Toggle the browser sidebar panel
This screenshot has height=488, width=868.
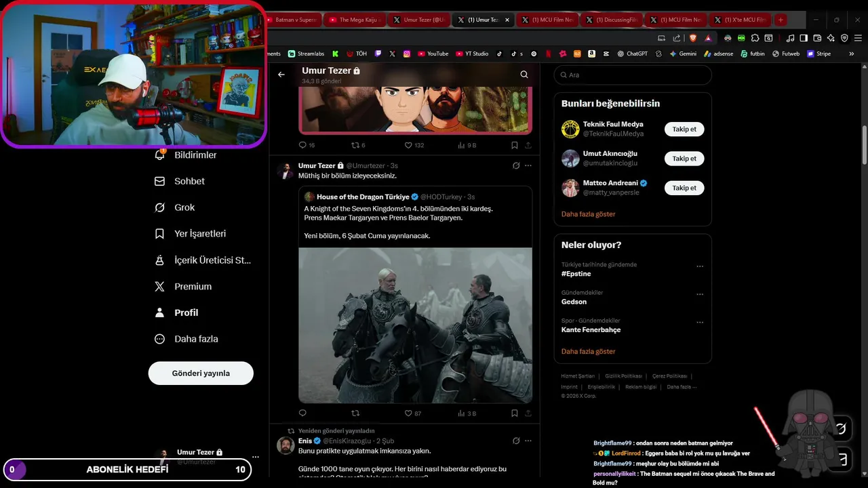pos(804,38)
